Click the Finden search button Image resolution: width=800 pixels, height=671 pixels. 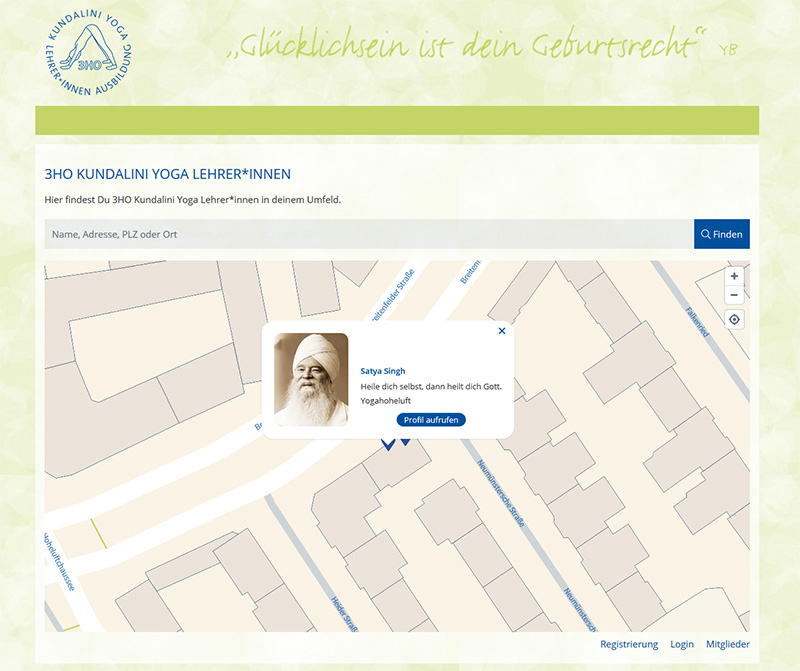click(x=721, y=234)
